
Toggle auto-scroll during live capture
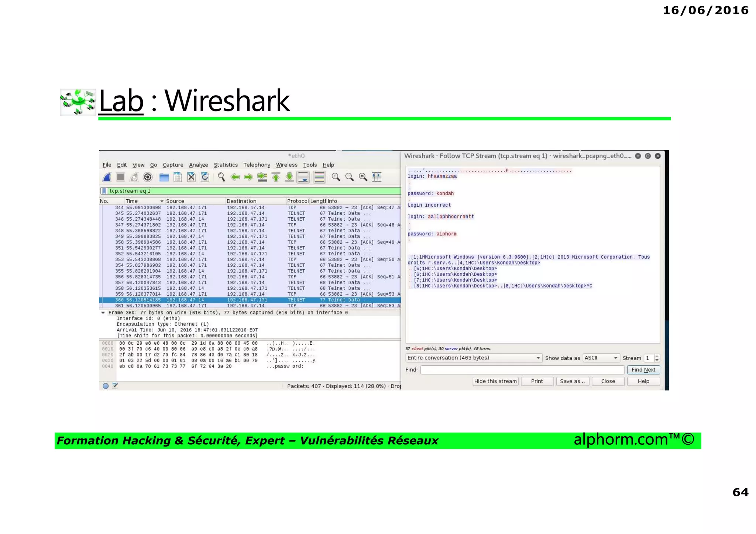303,177
